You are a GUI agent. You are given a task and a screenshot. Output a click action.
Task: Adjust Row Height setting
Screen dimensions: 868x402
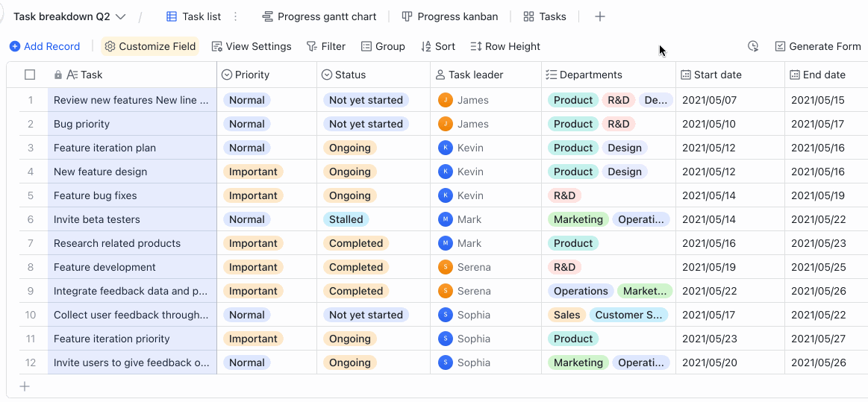(505, 46)
